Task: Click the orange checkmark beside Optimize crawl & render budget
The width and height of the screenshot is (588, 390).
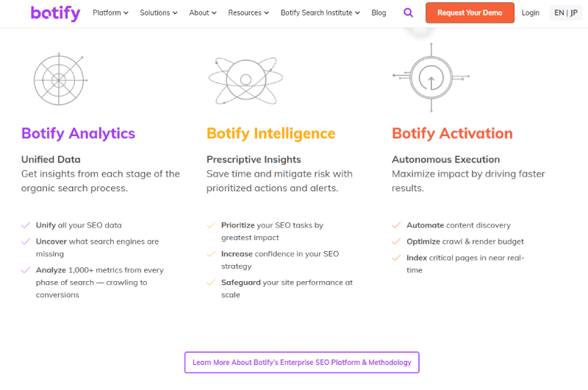Action: (x=396, y=241)
